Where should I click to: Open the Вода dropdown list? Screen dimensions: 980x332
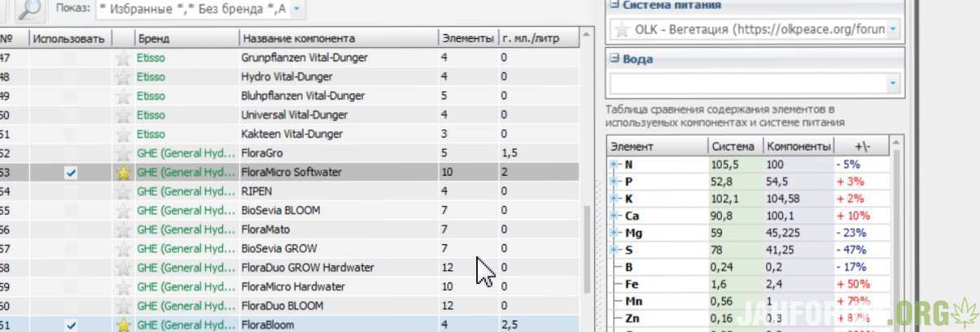coord(893,83)
